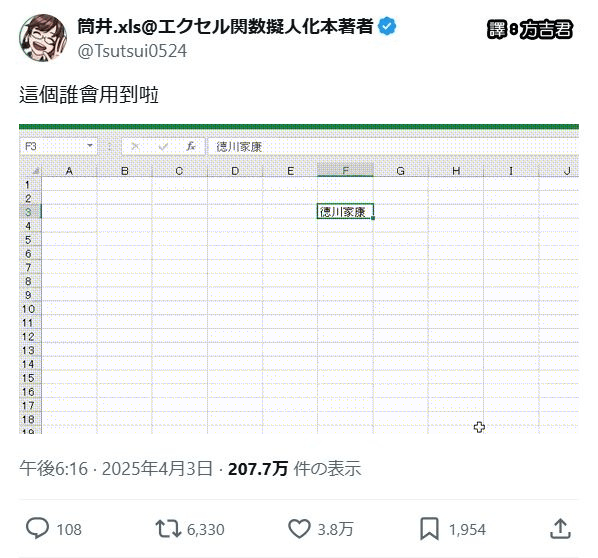Select column C header
This screenshot has width=598, height=558.
(x=179, y=170)
